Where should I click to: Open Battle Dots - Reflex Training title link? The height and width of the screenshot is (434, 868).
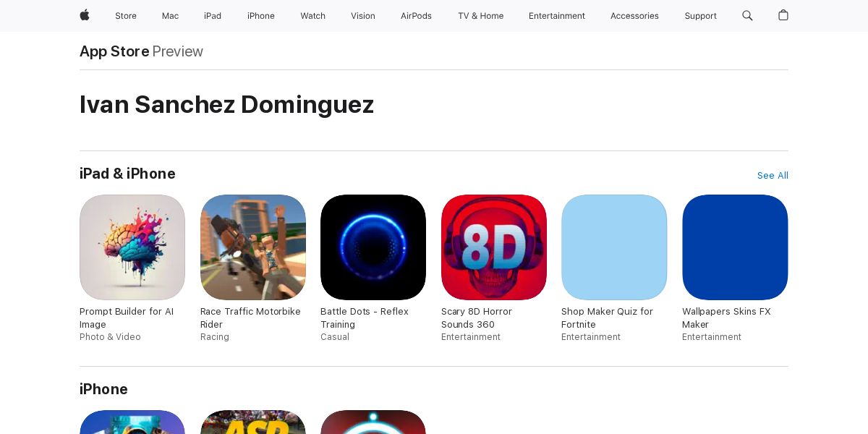[365, 318]
